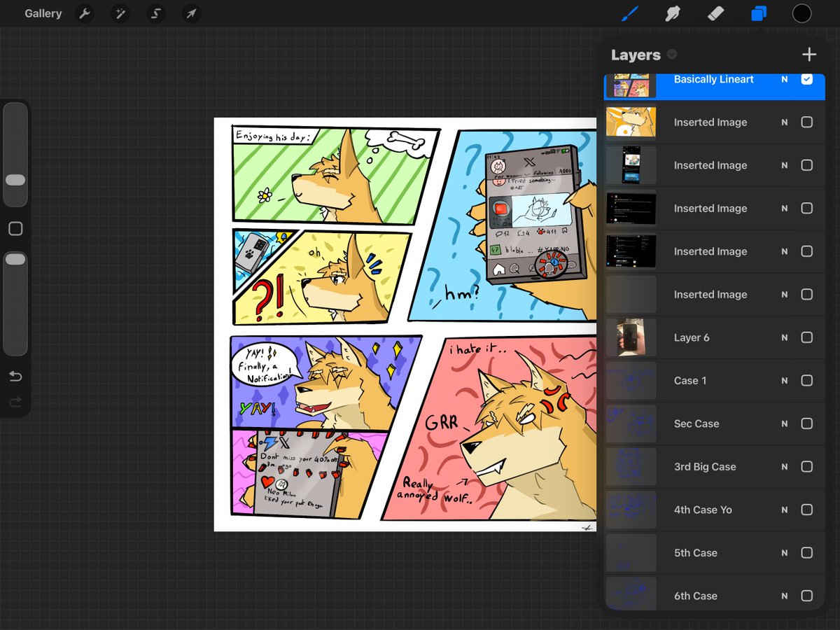The width and height of the screenshot is (840, 630).
Task: Expand blend mode N for Sec Case
Action: 785,423
